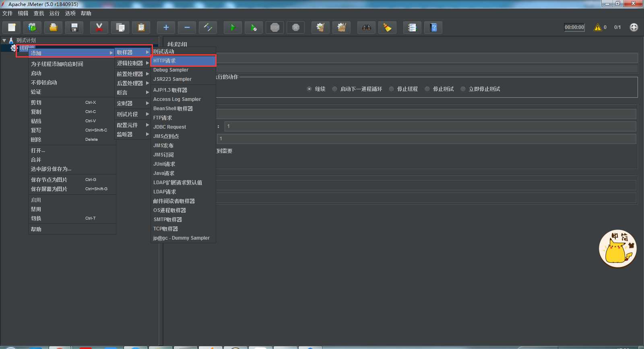The width and height of the screenshot is (644, 349).
Task: Click the 测试计划 flask icon
Action: [x=11, y=40]
